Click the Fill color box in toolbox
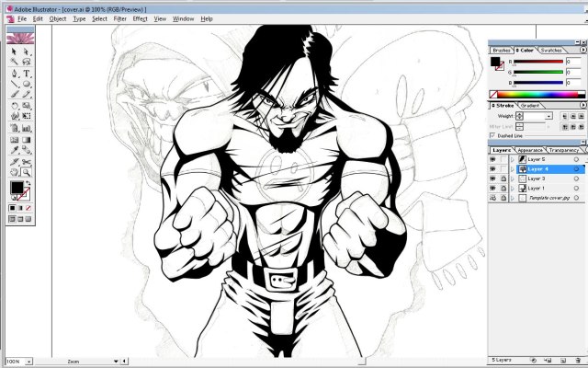The width and height of the screenshot is (588, 368). pos(17,188)
